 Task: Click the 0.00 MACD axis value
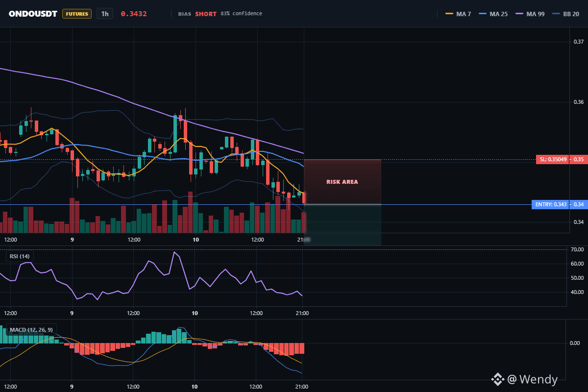click(x=575, y=343)
